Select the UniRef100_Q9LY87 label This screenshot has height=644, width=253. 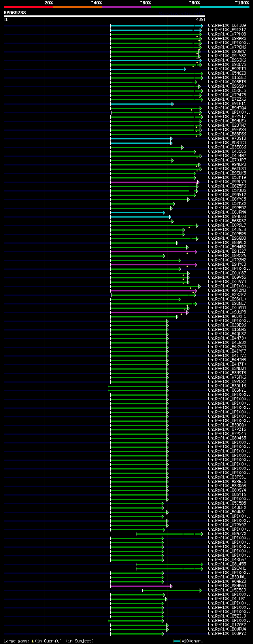pos(227,56)
